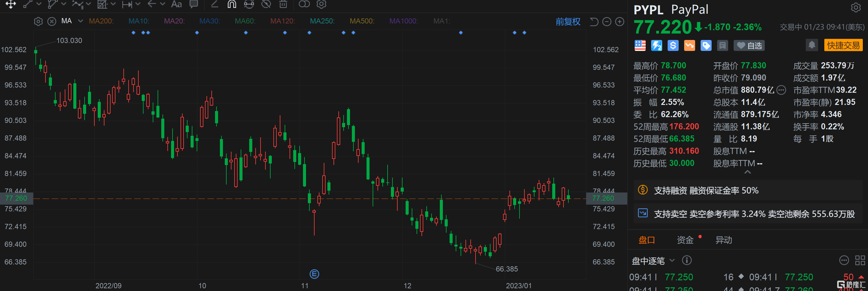868x291 pixels.
Task: Click the 前复权 adjustment link
Action: pos(568,22)
